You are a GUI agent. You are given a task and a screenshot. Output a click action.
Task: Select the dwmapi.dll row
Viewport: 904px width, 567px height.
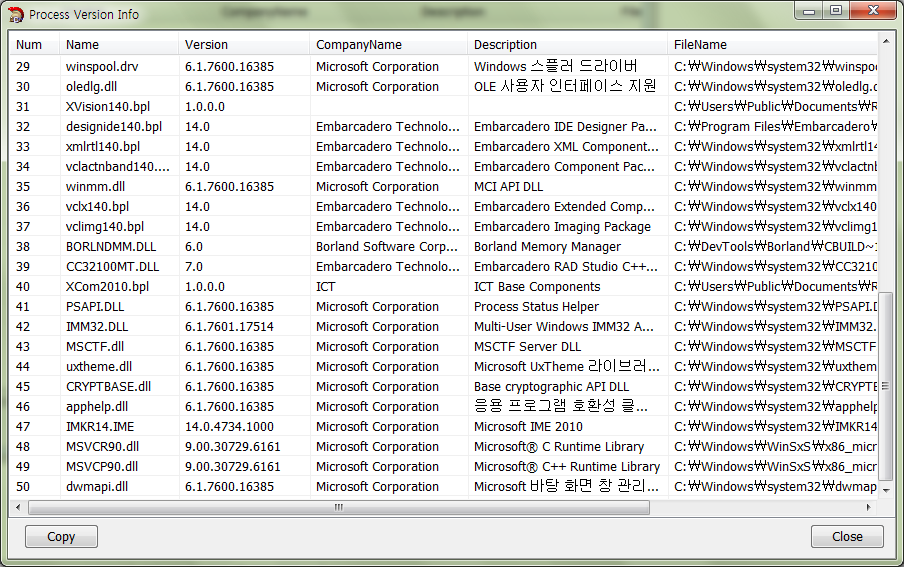click(x=444, y=486)
